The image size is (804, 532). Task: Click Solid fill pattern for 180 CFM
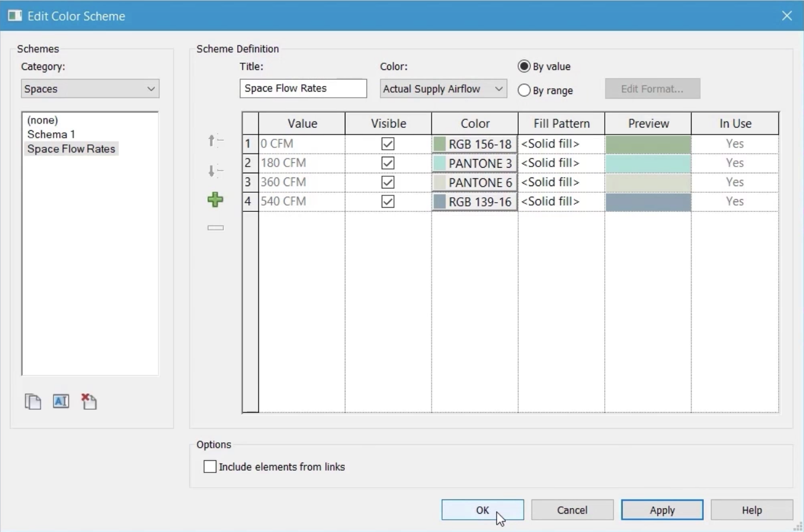561,163
